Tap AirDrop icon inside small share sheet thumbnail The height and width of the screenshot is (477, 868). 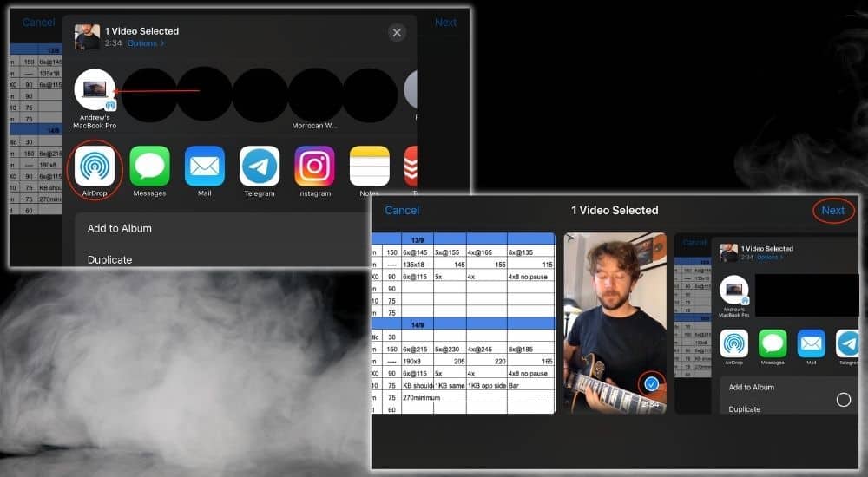[x=734, y=343]
